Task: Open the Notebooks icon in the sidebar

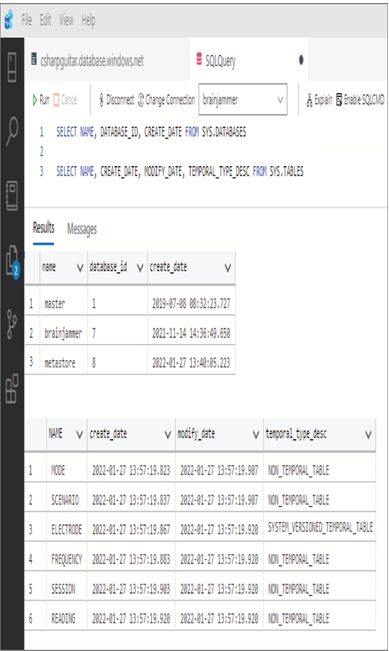Action: click(x=12, y=195)
